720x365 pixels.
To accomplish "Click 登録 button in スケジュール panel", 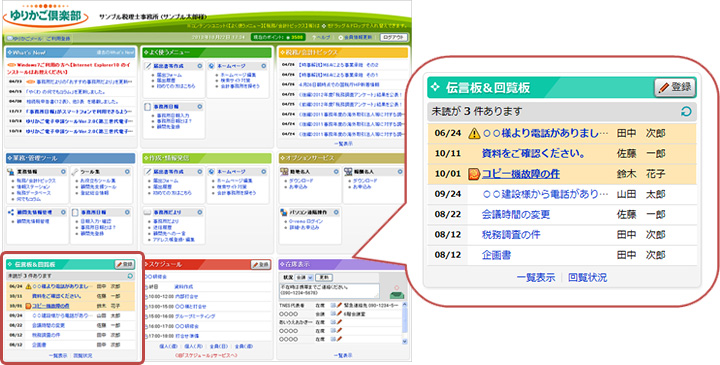I will click(x=261, y=264).
